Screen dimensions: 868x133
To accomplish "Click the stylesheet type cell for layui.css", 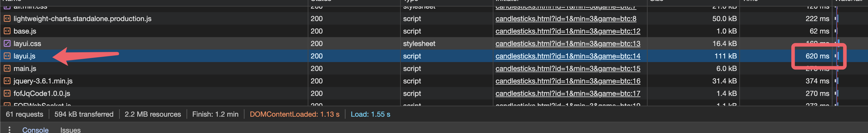I will [x=419, y=43].
